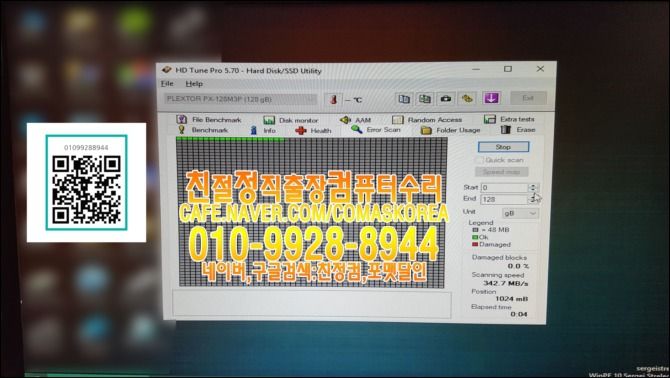Maximize the HD Tune Pro window
This screenshot has height=378, width=670.
[x=508, y=69]
